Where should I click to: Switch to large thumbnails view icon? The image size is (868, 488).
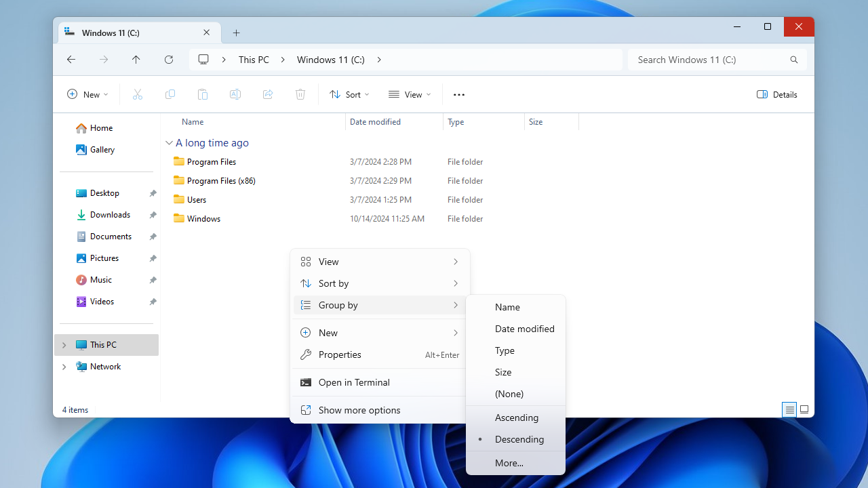804,409
